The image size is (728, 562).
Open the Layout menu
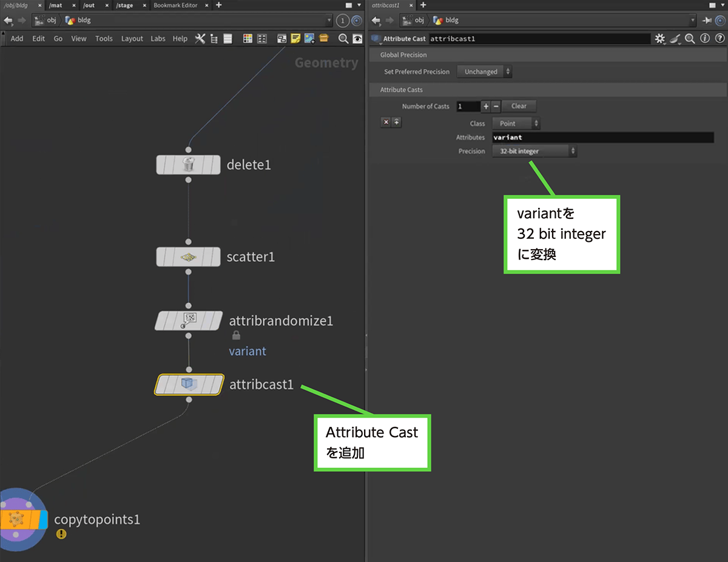tap(132, 38)
